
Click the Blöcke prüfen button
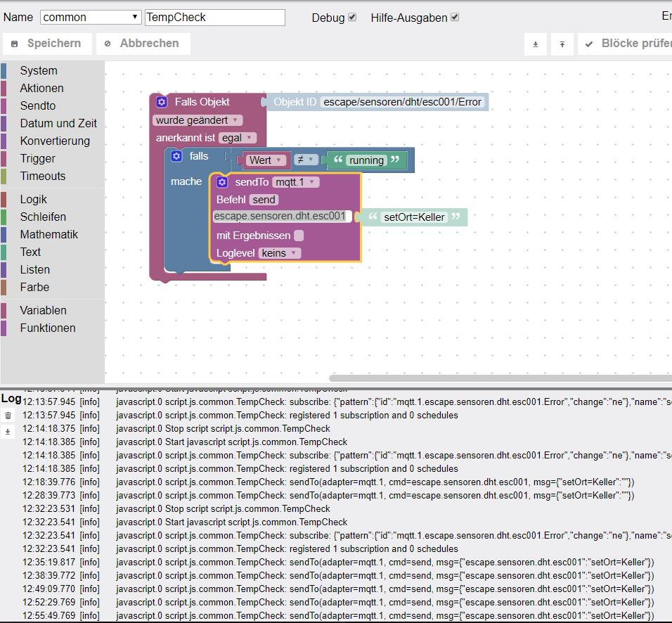(x=625, y=44)
